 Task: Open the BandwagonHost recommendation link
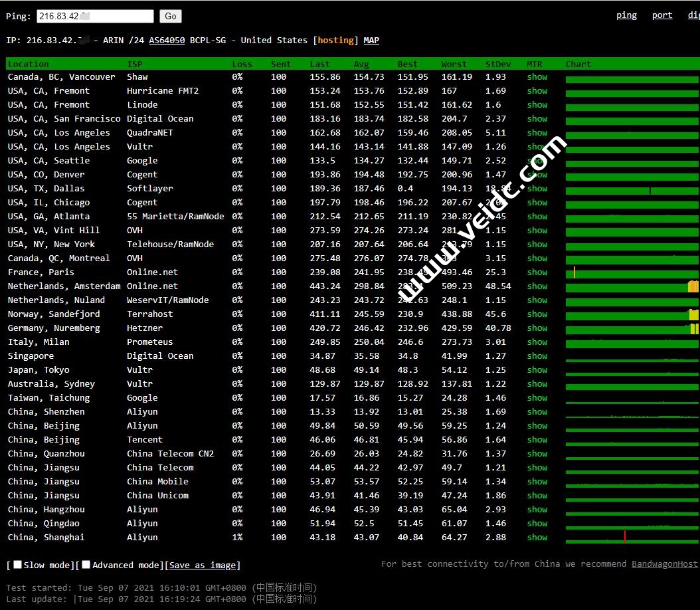tap(664, 564)
